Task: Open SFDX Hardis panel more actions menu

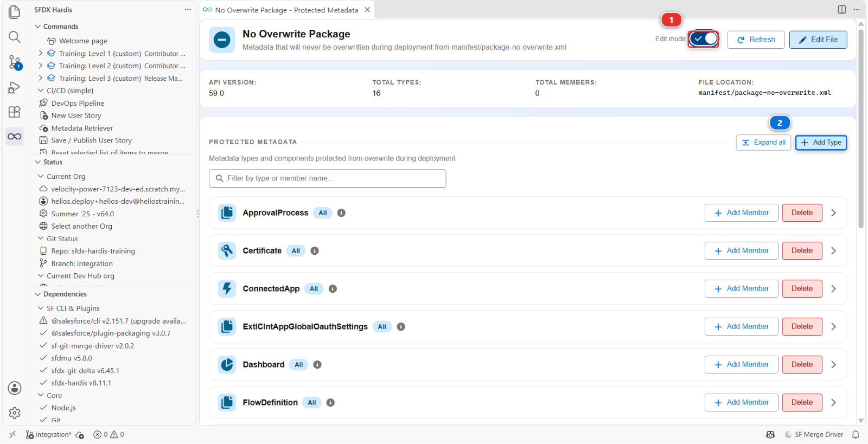Action: [x=188, y=10]
